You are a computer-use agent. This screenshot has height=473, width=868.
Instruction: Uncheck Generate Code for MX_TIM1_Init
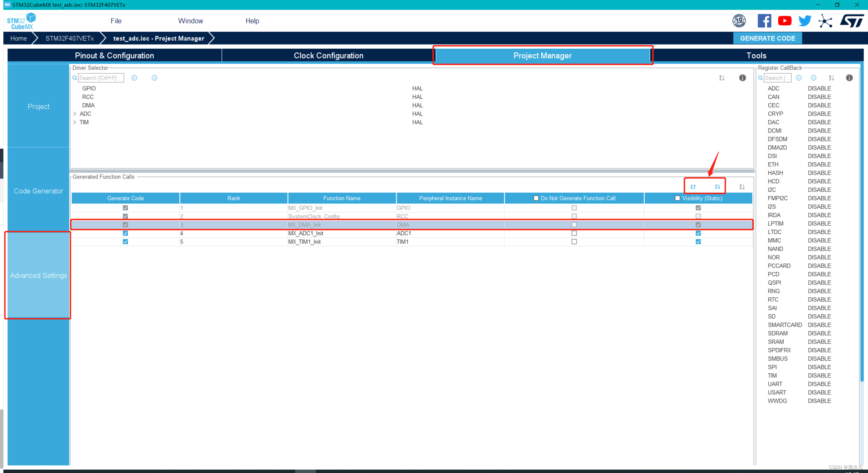pos(125,242)
